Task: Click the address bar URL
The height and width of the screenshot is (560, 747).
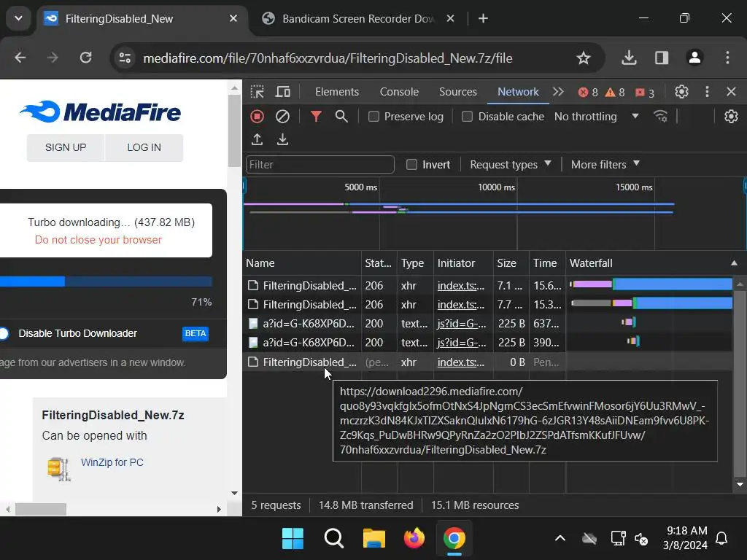Action: coord(328,58)
